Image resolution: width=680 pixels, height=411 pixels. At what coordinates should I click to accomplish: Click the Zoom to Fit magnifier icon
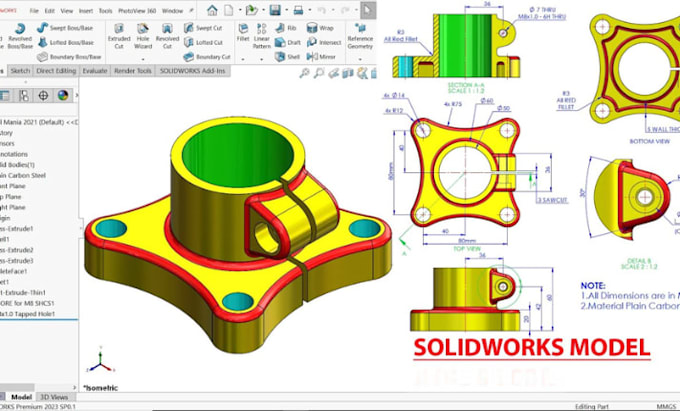(x=304, y=73)
